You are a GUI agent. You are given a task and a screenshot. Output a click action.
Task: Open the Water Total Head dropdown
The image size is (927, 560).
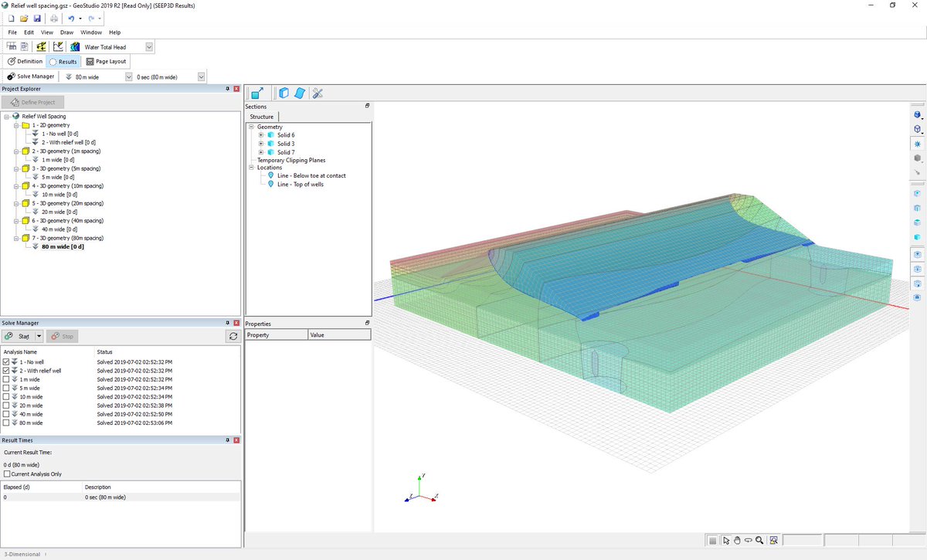pyautogui.click(x=148, y=46)
